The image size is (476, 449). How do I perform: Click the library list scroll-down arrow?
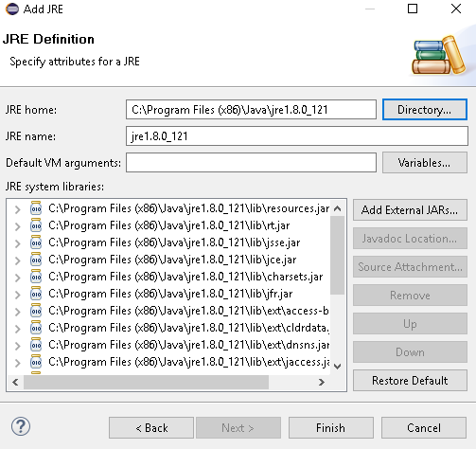coord(338,367)
